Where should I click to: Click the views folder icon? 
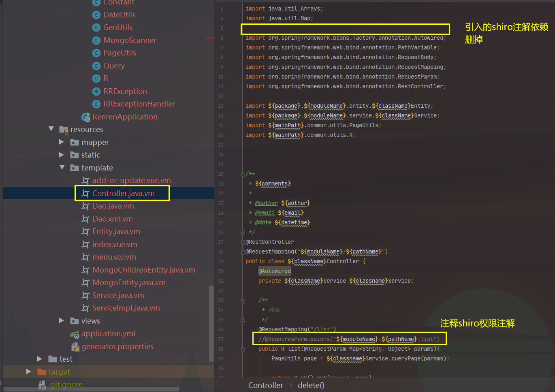[75, 321]
